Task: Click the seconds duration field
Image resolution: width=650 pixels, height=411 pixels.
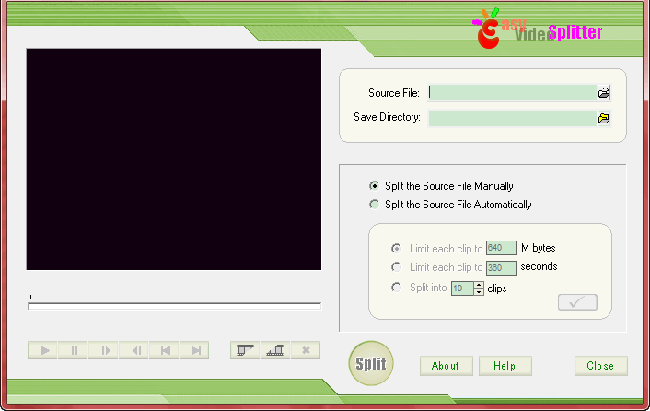Action: (x=501, y=268)
